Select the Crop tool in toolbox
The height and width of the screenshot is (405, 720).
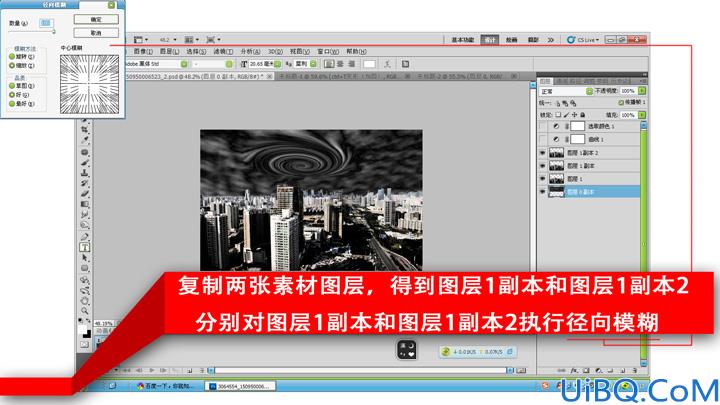point(85,130)
